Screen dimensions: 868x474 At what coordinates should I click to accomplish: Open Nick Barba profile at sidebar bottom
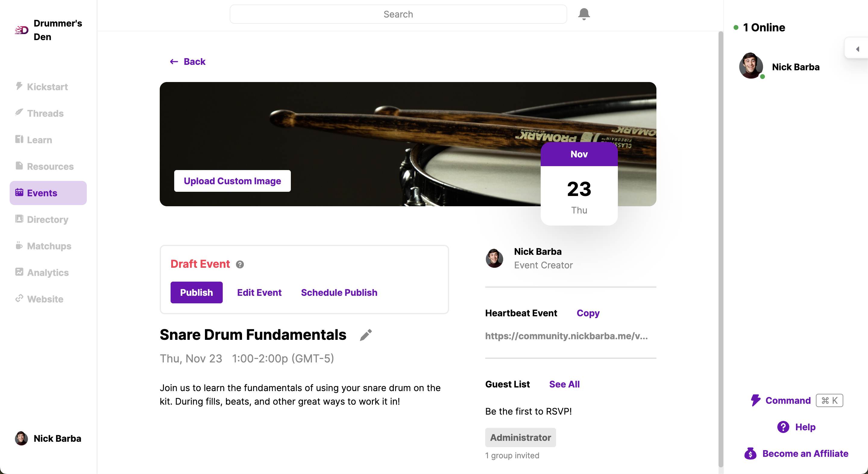pos(48,438)
